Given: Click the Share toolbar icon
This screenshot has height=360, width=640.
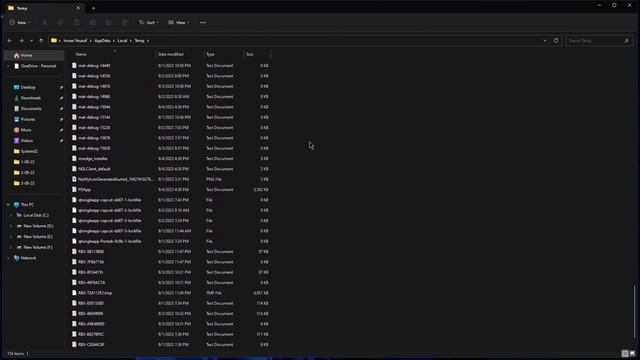Looking at the screenshot, I should (109, 22).
